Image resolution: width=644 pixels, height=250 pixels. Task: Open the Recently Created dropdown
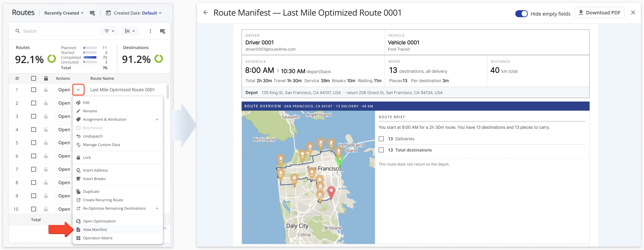click(x=64, y=13)
